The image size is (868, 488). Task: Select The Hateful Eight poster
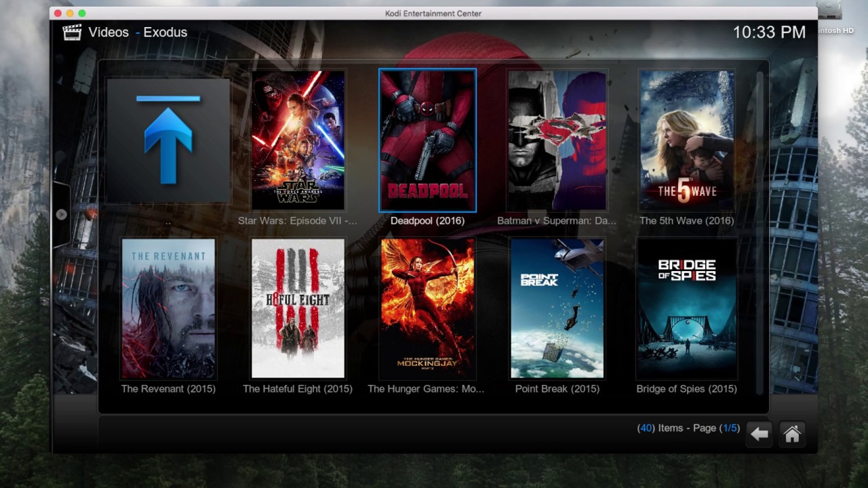click(x=298, y=308)
